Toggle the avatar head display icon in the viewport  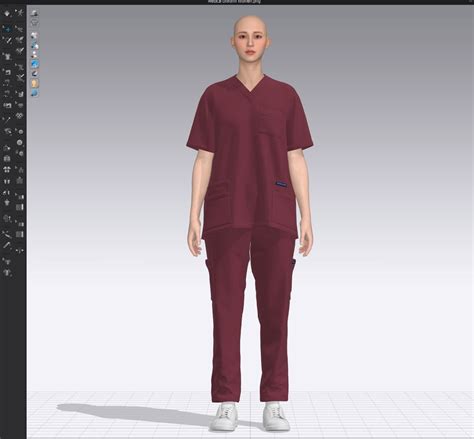point(35,83)
